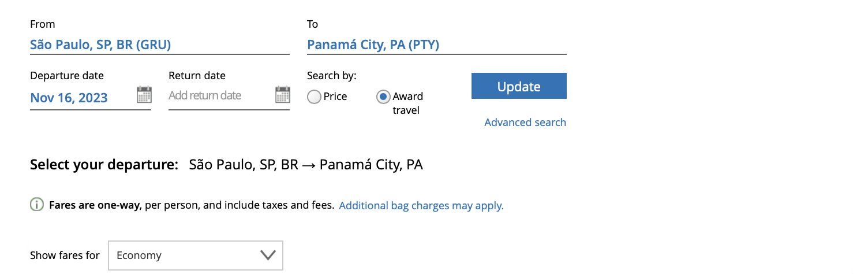Open the Advanced search link
The width and height of the screenshot is (868, 274).
click(x=525, y=122)
